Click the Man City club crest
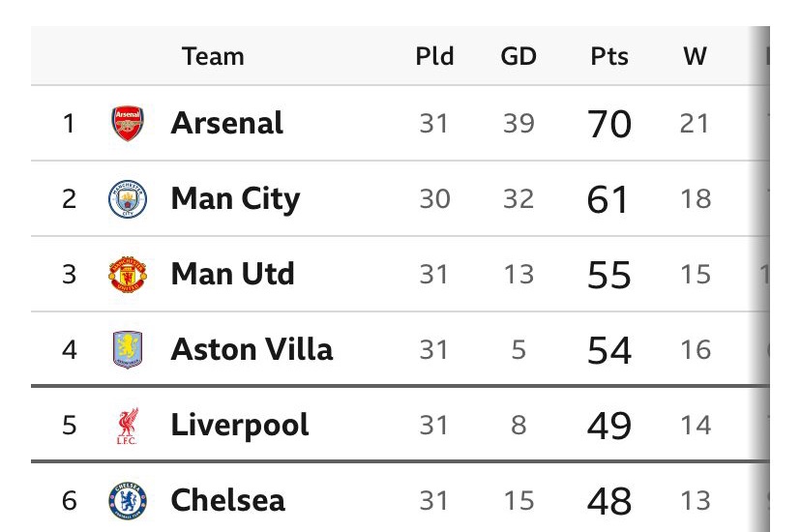Viewport: 801px width, 532px height. [x=128, y=199]
